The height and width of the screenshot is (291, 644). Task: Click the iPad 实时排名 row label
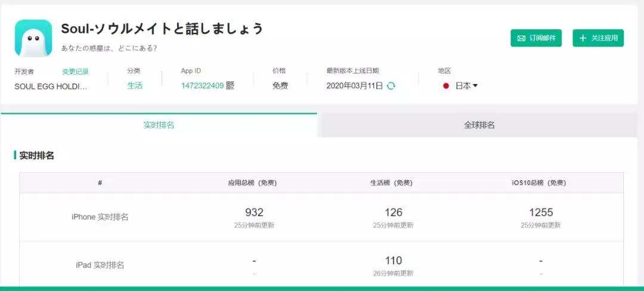[x=100, y=265]
